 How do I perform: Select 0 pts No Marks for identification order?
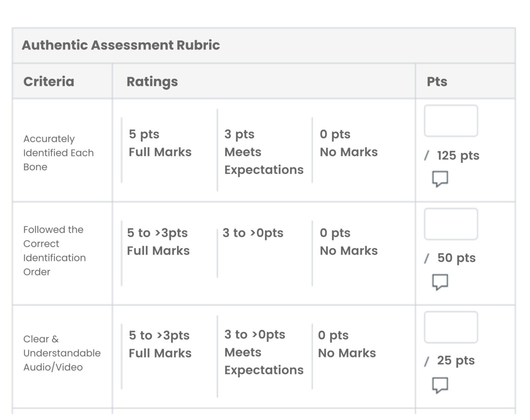click(x=348, y=241)
